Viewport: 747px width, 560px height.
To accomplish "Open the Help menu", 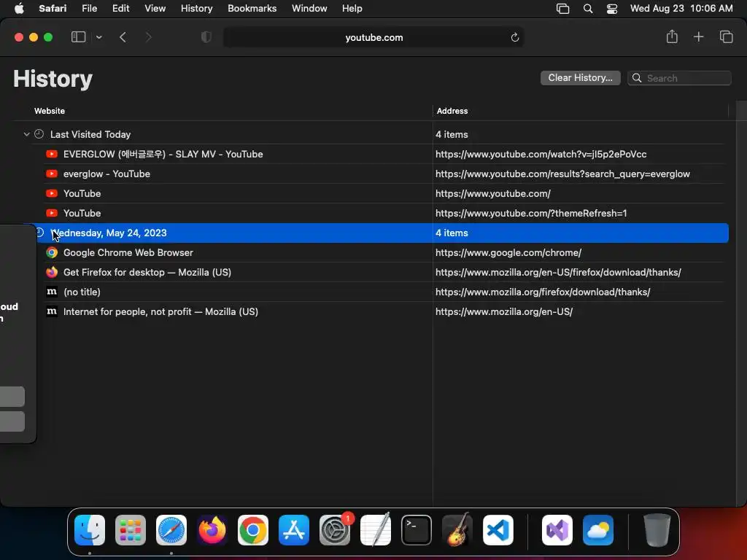I will [352, 9].
